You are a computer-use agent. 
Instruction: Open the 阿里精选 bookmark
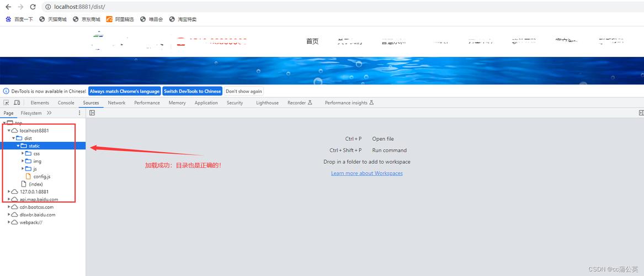coord(120,19)
